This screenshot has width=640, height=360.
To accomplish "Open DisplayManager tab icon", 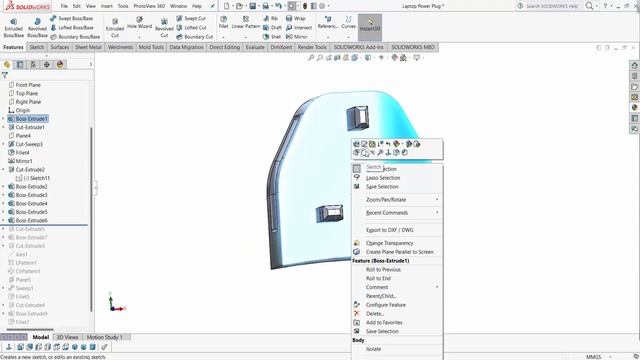I will [x=60, y=64].
